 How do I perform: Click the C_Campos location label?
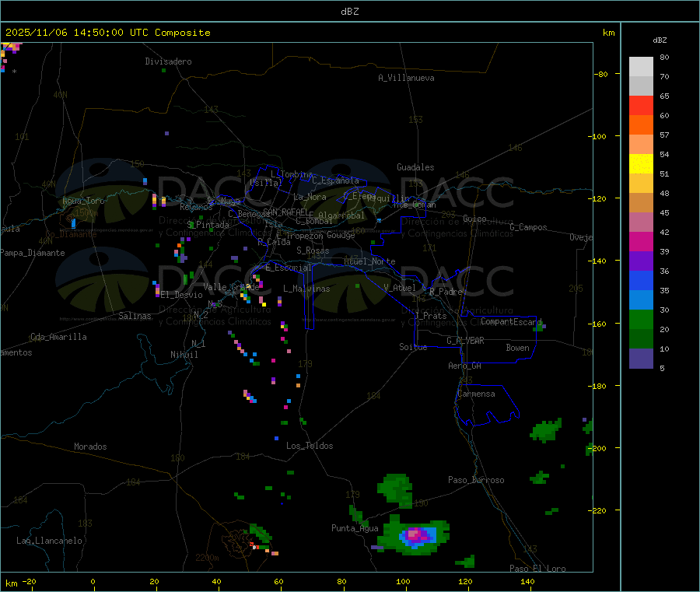[x=529, y=227]
